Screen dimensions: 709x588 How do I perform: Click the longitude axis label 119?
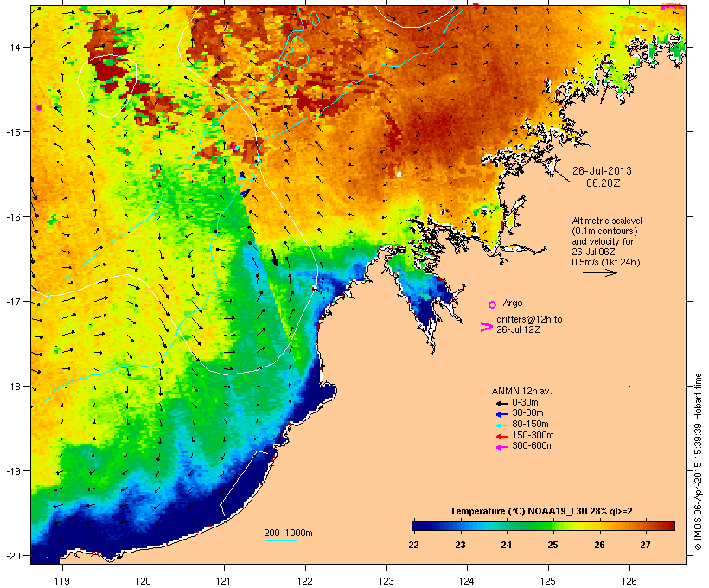pyautogui.click(x=62, y=581)
